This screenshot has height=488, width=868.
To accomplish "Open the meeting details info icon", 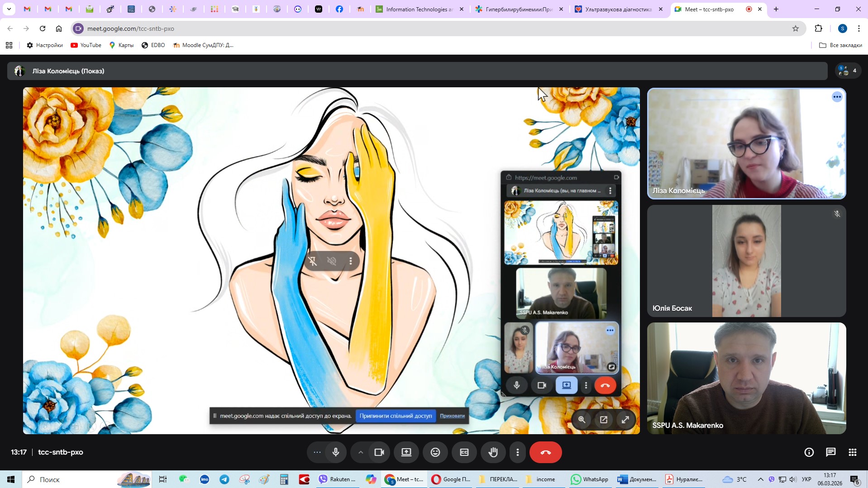I will 809,452.
